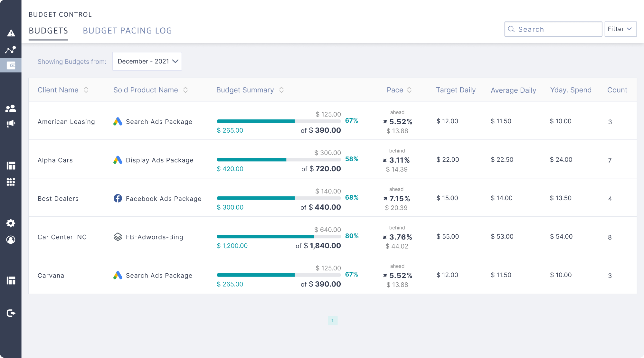This screenshot has height=358, width=644.
Task: Switch to Budget Pacing Log tab
Action: click(127, 31)
